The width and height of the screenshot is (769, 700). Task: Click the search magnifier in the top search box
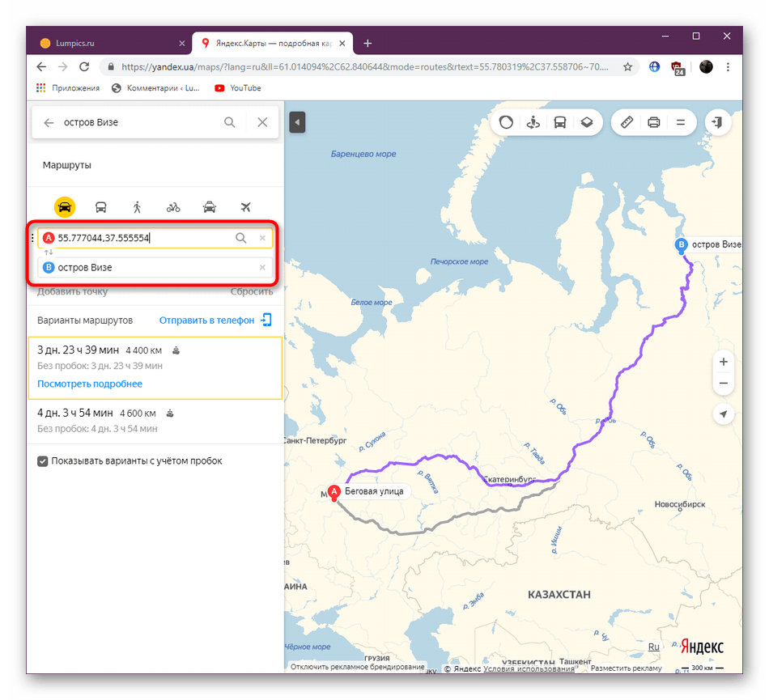coord(230,122)
